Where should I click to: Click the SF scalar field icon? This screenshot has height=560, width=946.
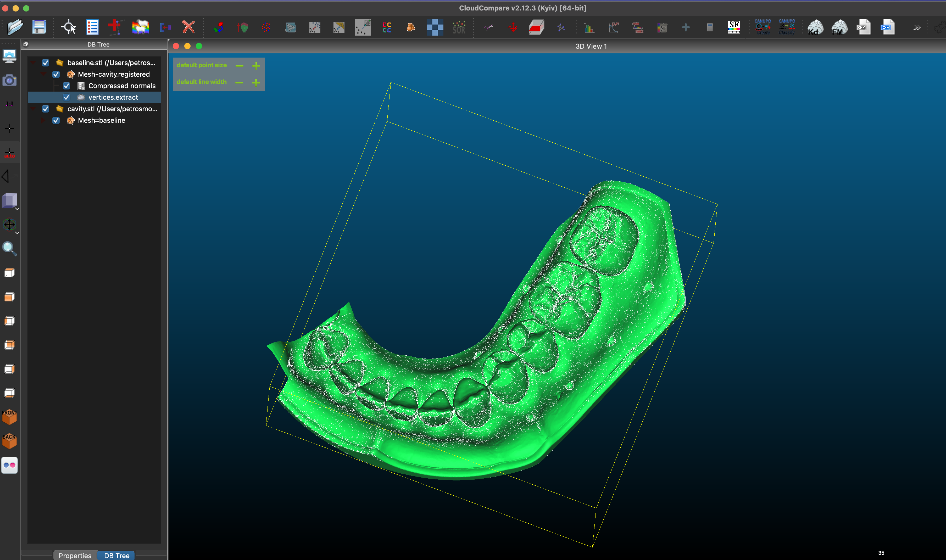(x=733, y=27)
